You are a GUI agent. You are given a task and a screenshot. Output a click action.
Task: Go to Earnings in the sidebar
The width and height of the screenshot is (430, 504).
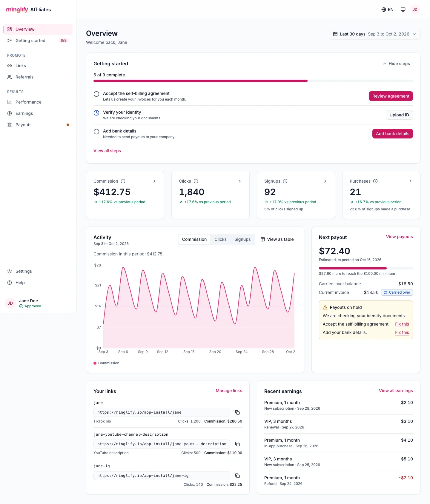pos(38,113)
